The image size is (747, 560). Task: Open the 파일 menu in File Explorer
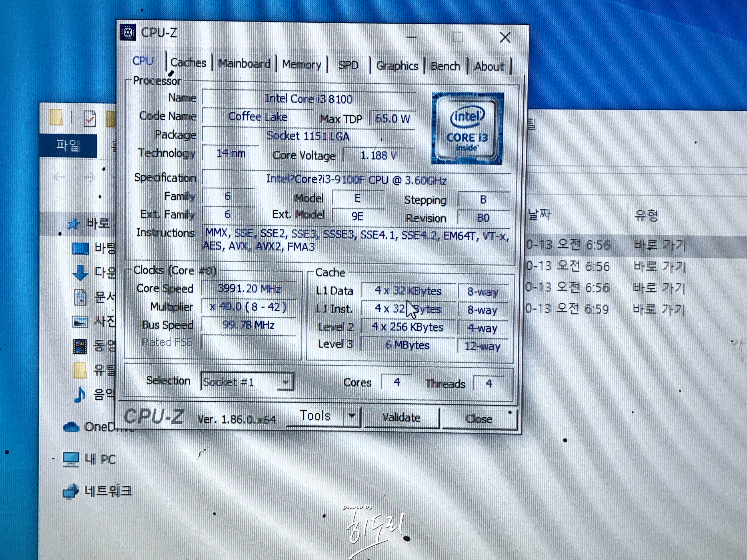click(x=68, y=146)
